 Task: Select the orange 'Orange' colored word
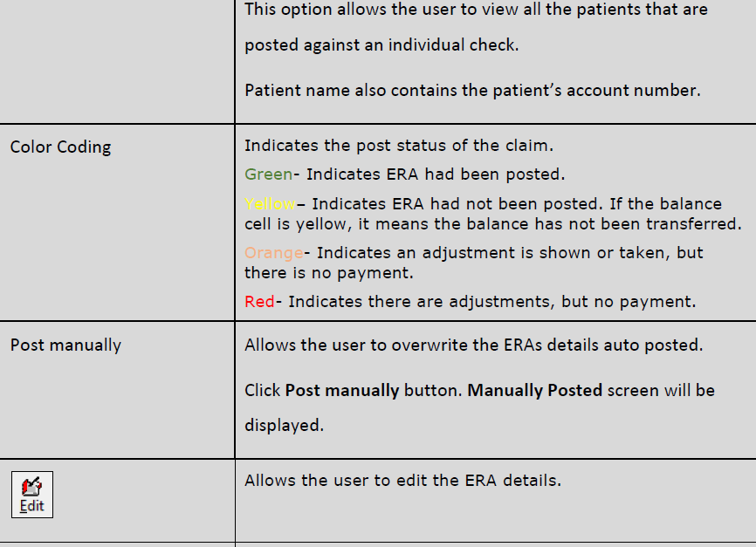pos(274,253)
